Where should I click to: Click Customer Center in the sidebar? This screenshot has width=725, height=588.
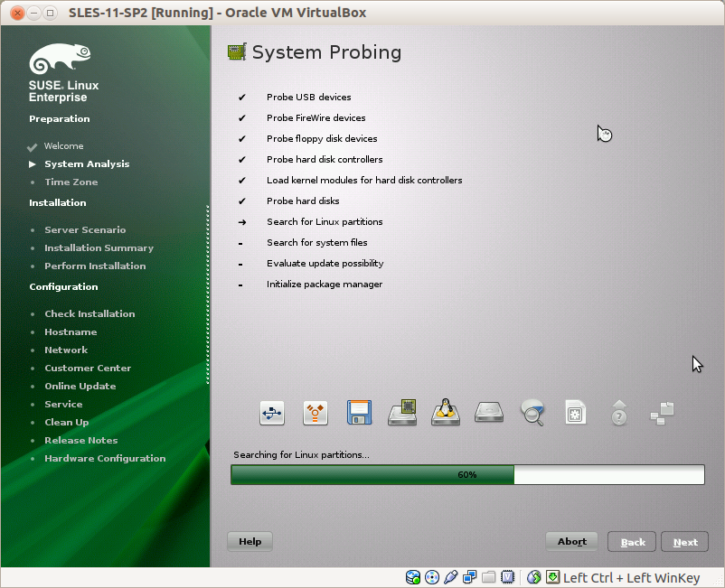click(88, 369)
